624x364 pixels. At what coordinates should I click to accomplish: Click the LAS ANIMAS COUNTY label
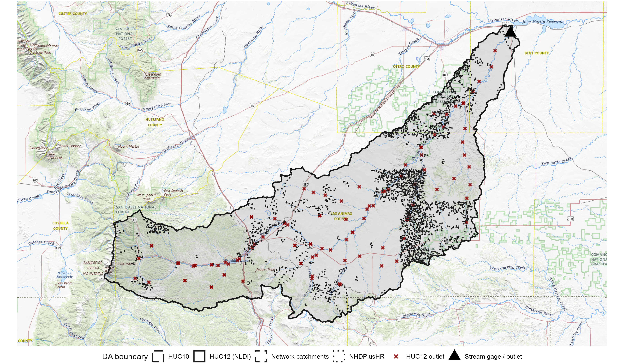(x=341, y=216)
